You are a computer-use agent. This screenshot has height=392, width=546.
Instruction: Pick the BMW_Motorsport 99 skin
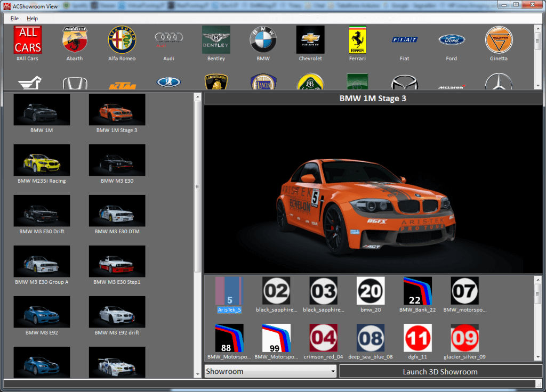click(276, 338)
